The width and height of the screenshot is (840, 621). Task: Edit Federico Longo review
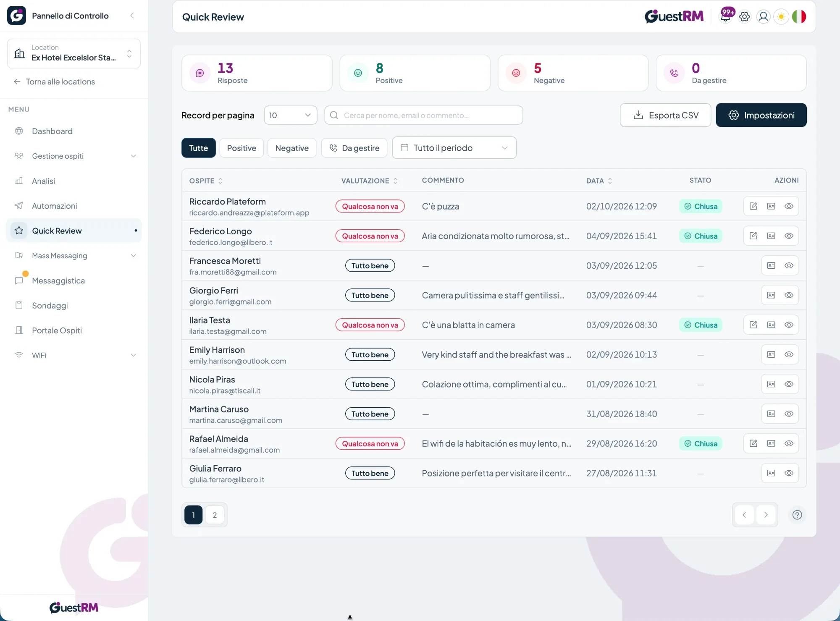coord(753,236)
